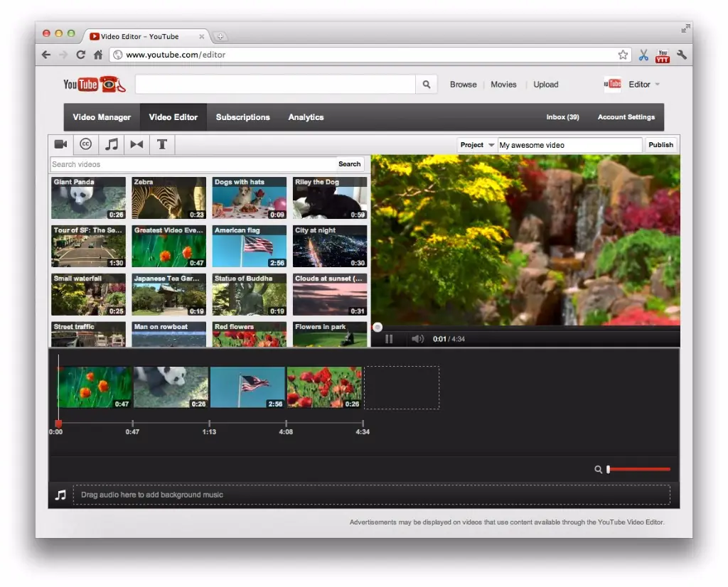Select the American flag clip in timeline
Screen dimensions: 728x587
tap(247, 387)
